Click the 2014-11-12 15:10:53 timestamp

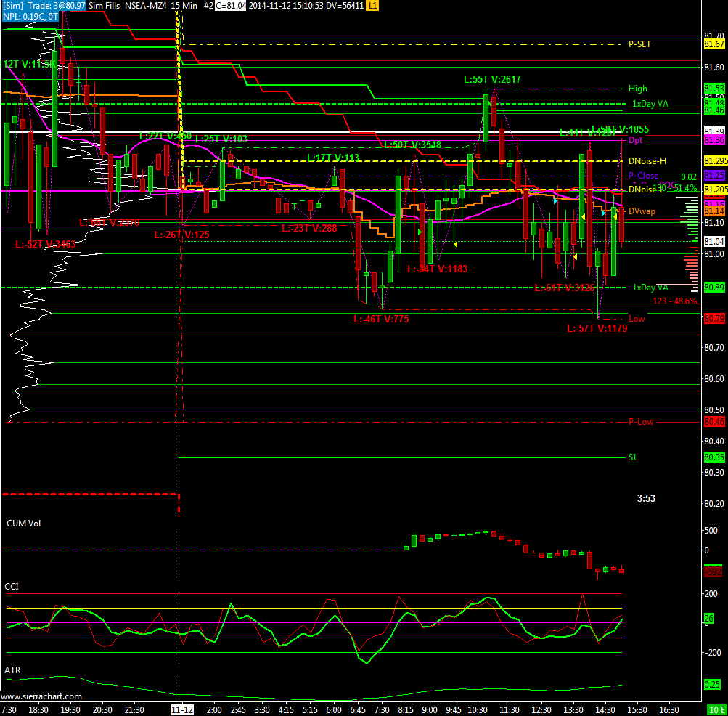pos(285,6)
